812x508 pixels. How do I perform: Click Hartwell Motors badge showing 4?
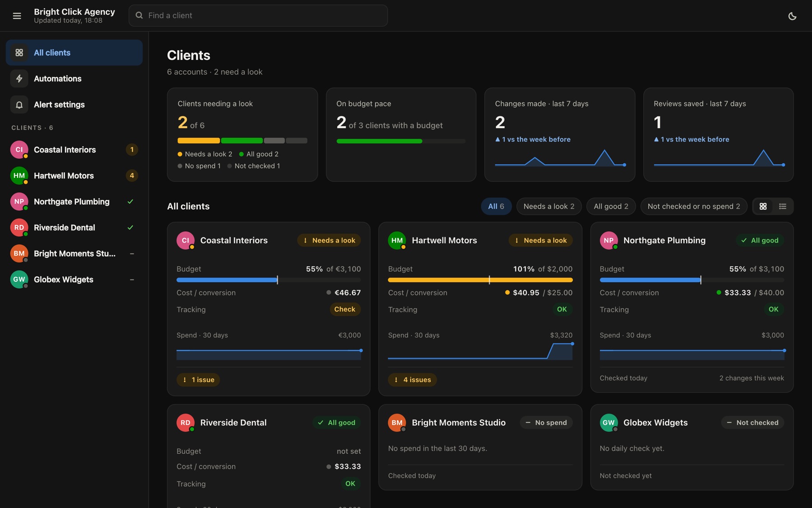point(132,176)
